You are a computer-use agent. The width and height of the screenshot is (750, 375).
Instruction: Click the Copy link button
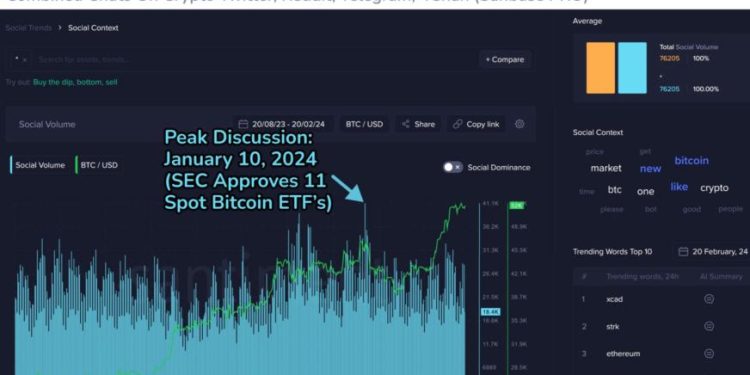(476, 124)
